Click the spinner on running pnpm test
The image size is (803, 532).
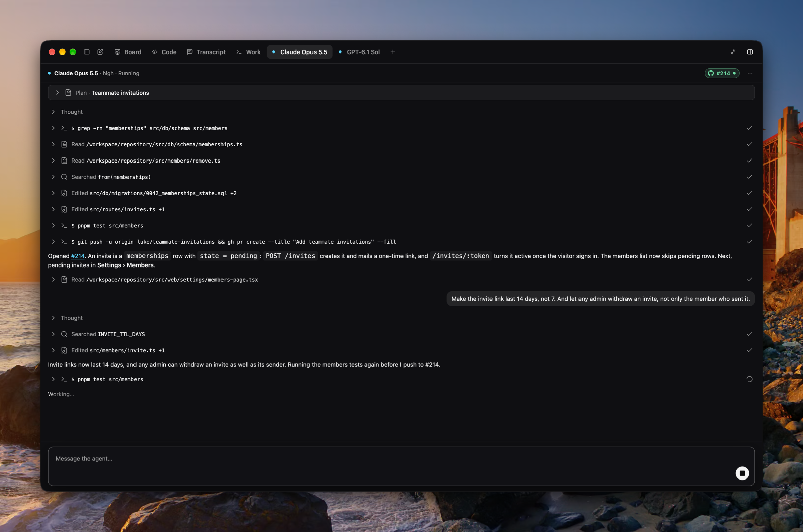pyautogui.click(x=749, y=379)
